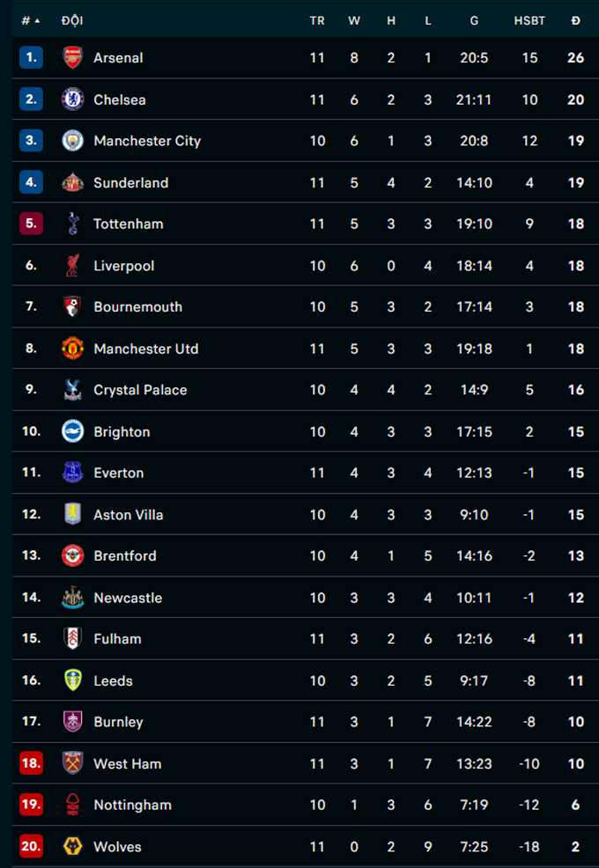Image resolution: width=599 pixels, height=868 pixels.
Task: Click Nottingham's 7:19 goals score cell
Action: click(474, 805)
